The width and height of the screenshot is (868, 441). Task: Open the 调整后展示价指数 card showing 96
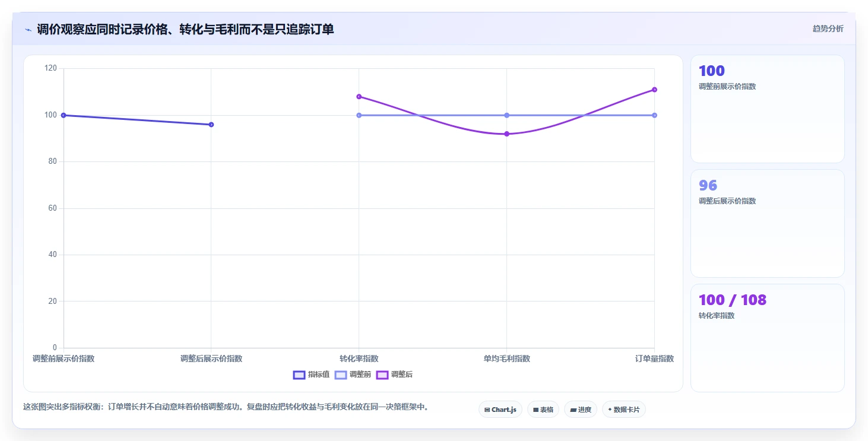[767, 223]
